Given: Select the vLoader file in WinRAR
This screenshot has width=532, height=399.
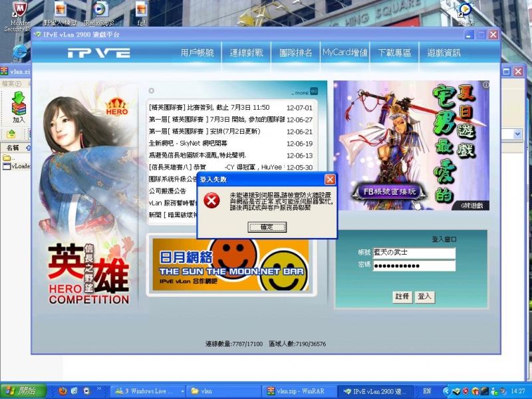Looking at the screenshot, I should click(x=16, y=166).
